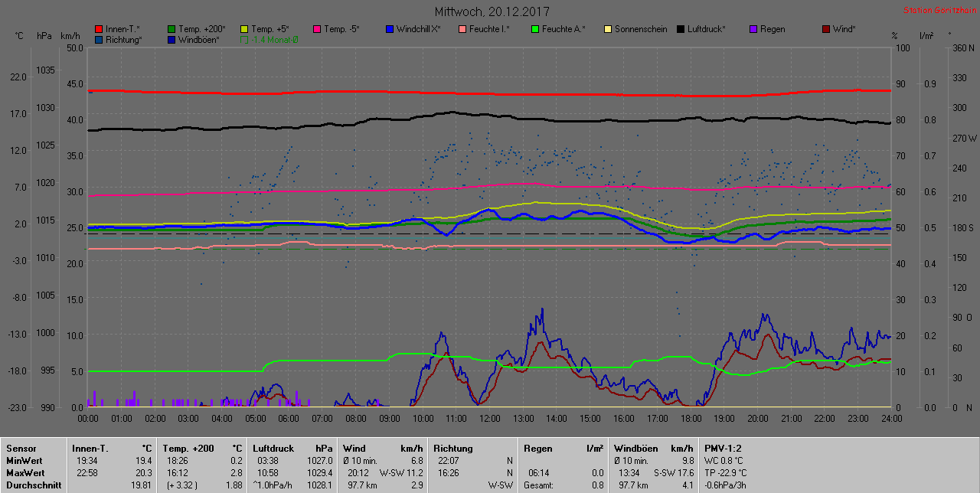
Task: Select the 22:58 maximum indoor time
Action: point(87,473)
